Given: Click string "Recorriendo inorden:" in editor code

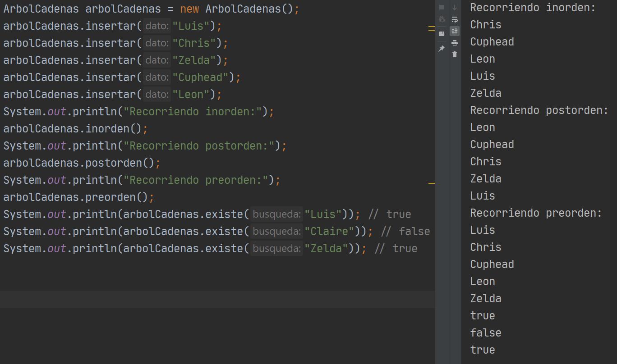Looking at the screenshot, I should tap(193, 112).
